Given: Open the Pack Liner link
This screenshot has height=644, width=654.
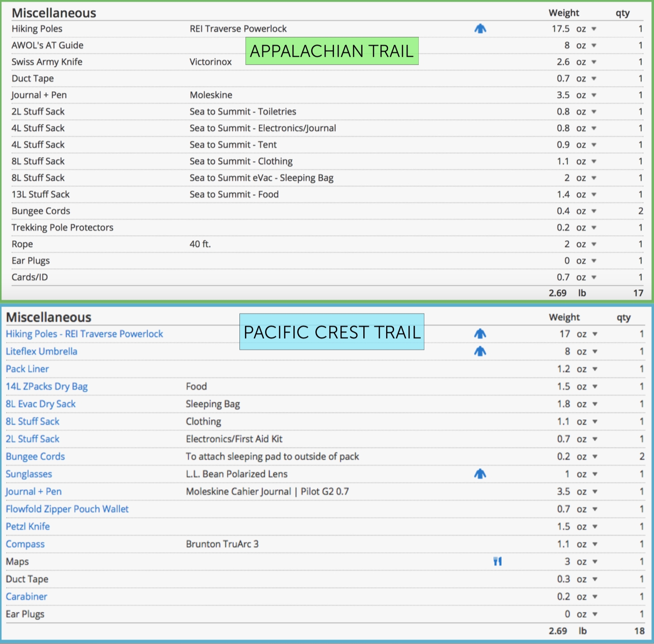Looking at the screenshot, I should coord(27,369).
